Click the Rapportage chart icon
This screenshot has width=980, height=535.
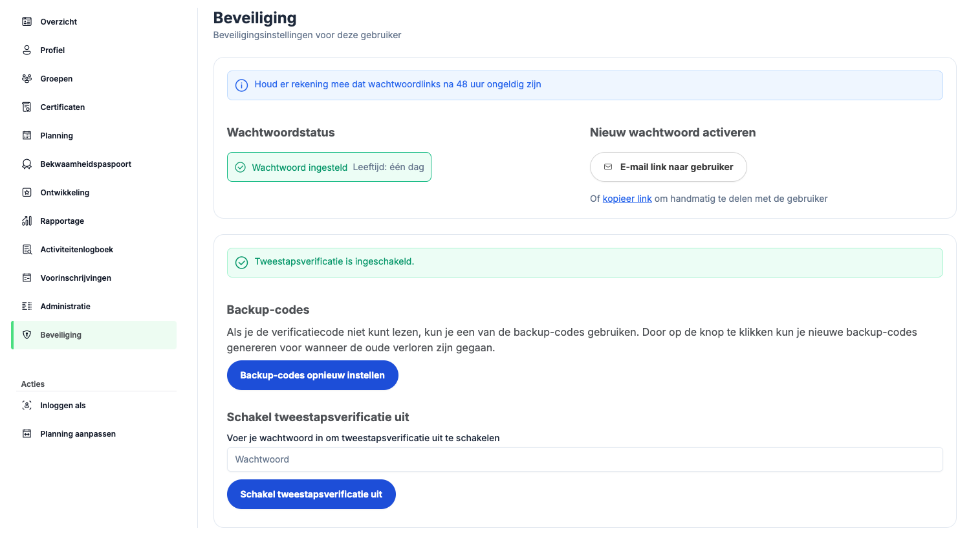point(27,221)
